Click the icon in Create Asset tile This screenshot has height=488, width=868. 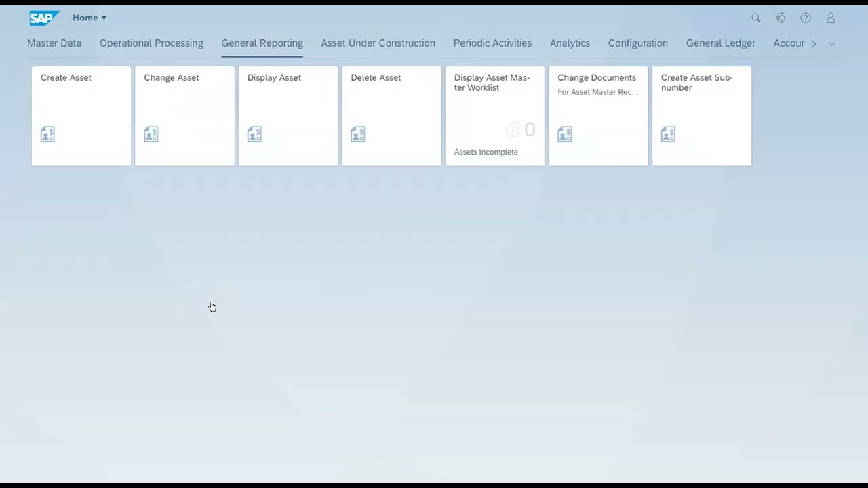tap(47, 134)
